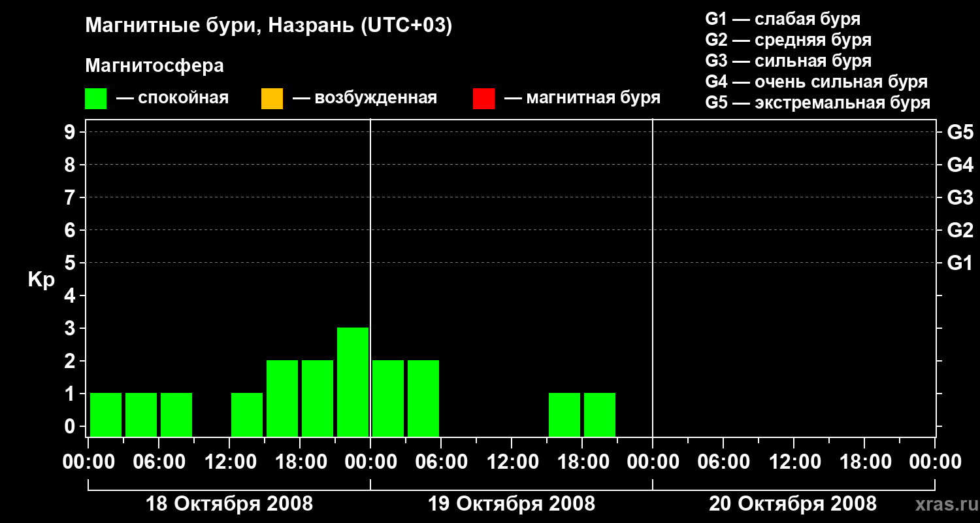This screenshot has height=523, width=980.
Task: Click the green 'спокойная' legend swatch
Action: [96, 99]
